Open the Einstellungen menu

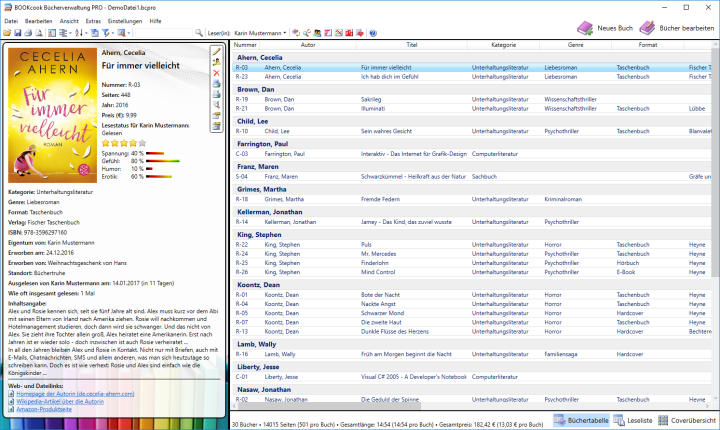coord(125,21)
